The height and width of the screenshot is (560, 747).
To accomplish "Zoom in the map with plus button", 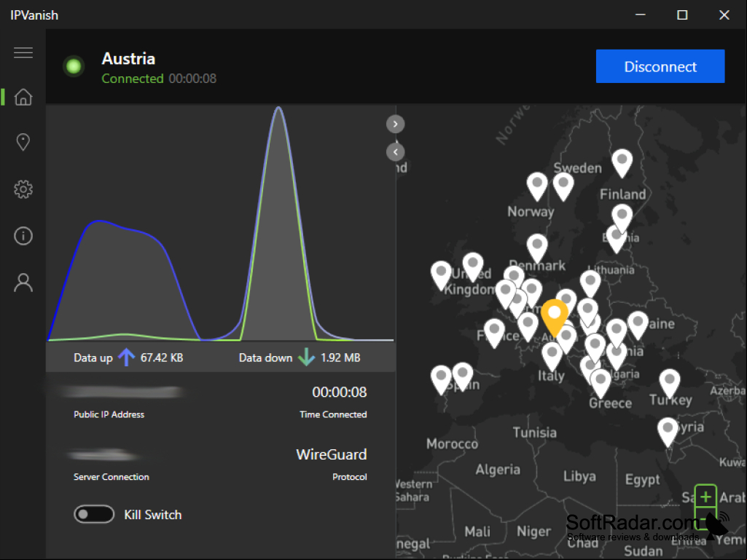I will 705,497.
